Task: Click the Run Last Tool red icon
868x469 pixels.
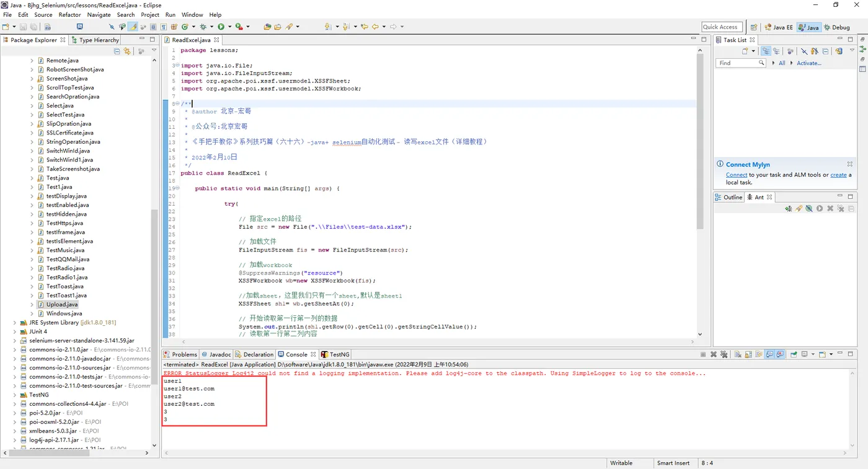Action: click(239, 27)
